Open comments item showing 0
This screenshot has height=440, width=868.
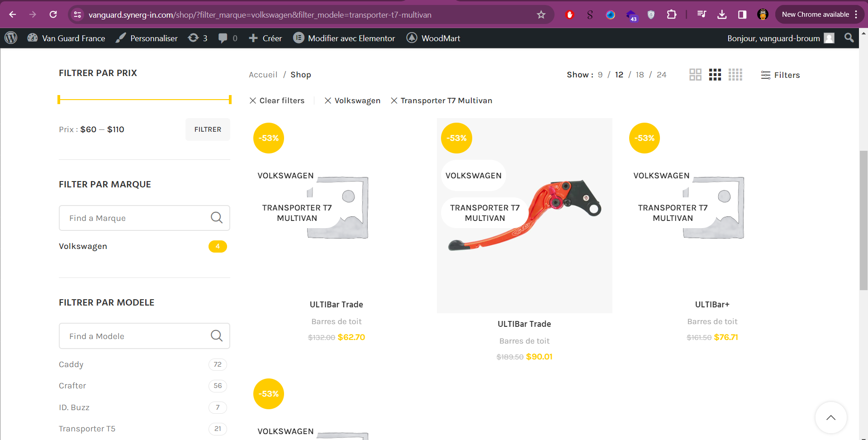coord(228,38)
